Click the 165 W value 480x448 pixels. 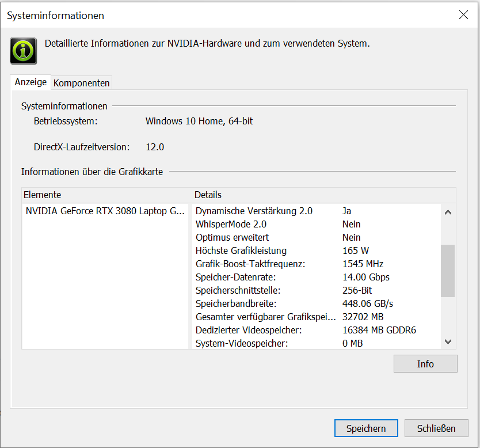[x=356, y=250]
